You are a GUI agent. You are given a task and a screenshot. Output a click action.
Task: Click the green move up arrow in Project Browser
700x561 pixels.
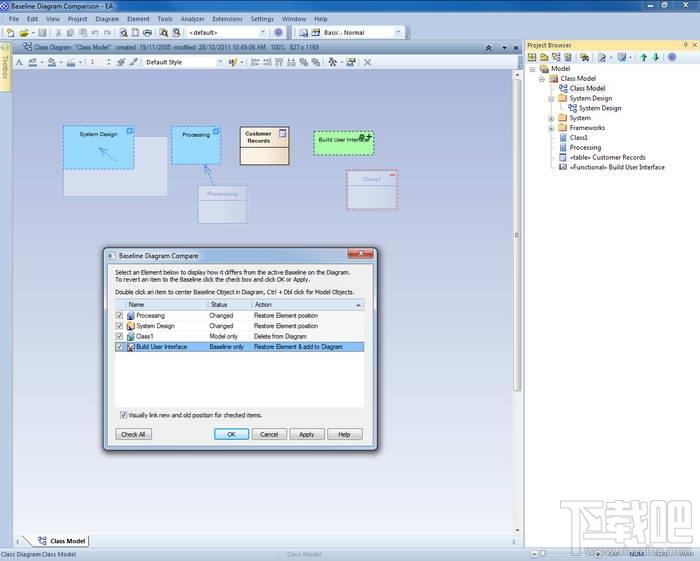pos(643,57)
